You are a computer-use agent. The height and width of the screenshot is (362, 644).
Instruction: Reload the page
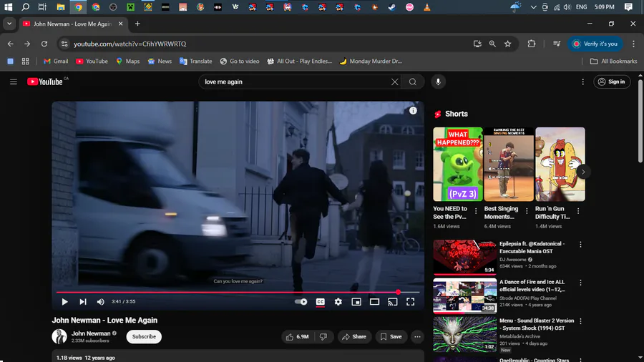tap(44, 44)
